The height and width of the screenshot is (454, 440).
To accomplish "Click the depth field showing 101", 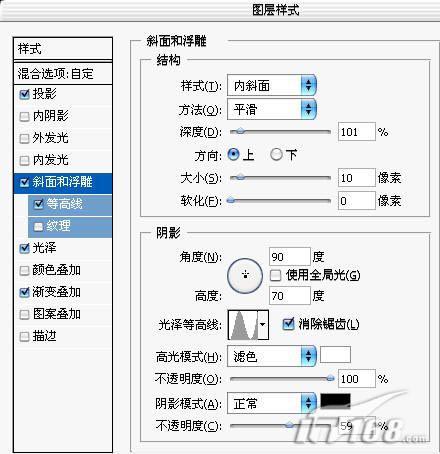I will pyautogui.click(x=357, y=132).
